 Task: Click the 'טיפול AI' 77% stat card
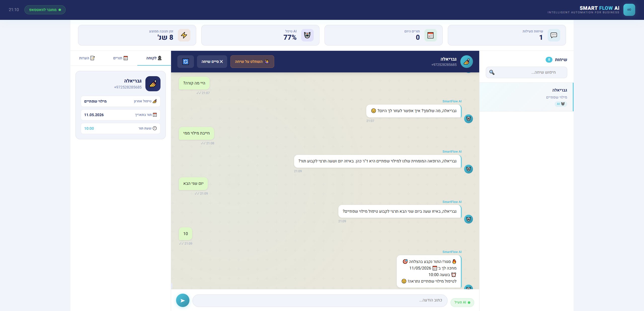coord(260,35)
